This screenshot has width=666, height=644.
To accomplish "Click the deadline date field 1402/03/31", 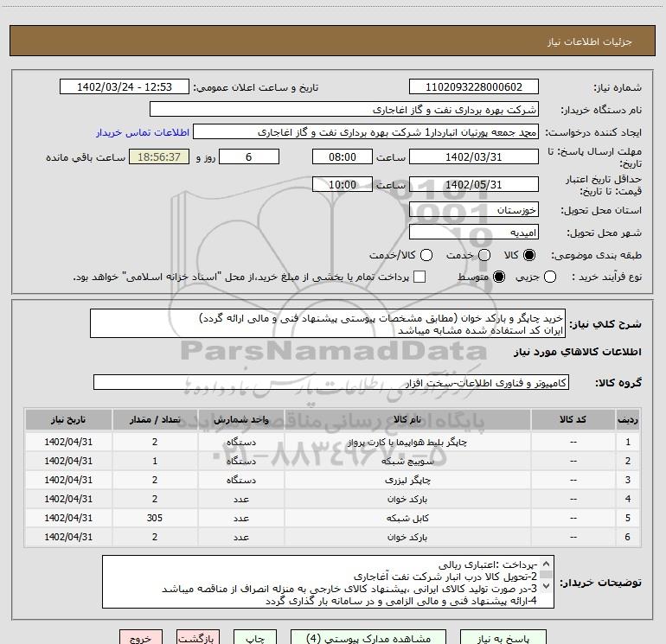I will [474, 156].
